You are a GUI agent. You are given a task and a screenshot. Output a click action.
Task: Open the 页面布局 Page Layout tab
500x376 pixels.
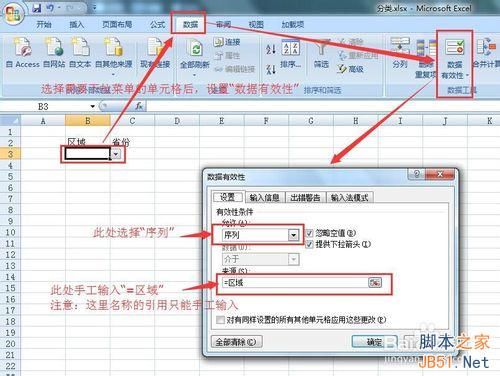pos(117,24)
